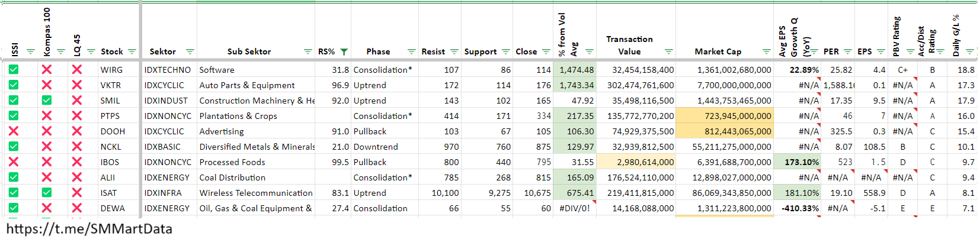Open the Sektor column filter dropdown
This screenshot has width=980, height=242.
[x=190, y=52]
